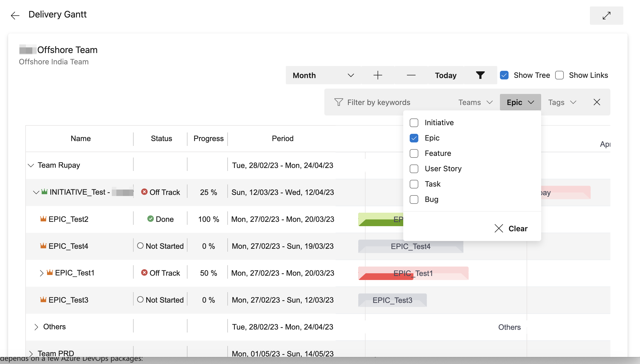Click the zoom-in plus icon
Viewport: 640px width, 364px height.
click(378, 75)
